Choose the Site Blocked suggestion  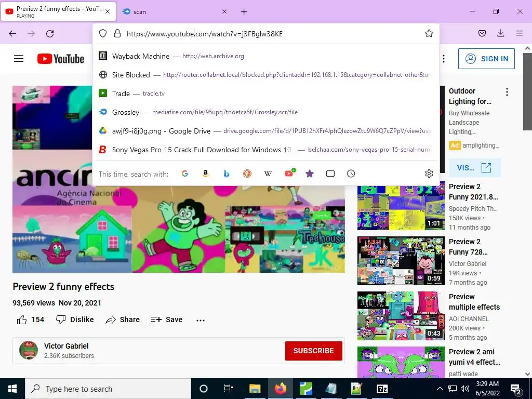coord(265,75)
